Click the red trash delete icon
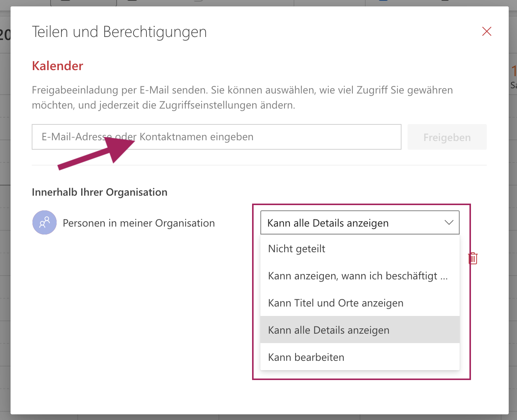 473,258
